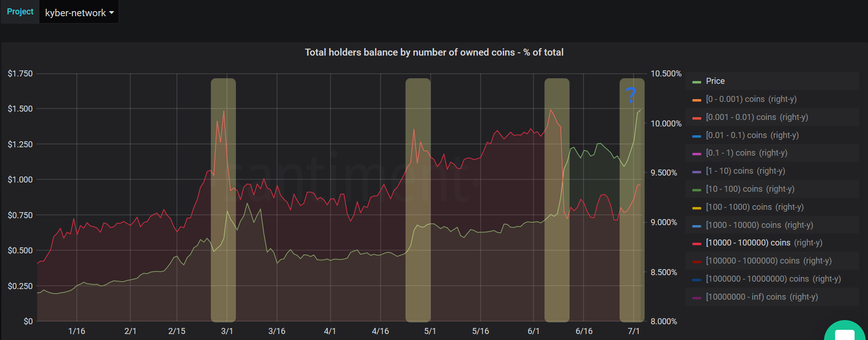
Task: Click the 7/1 x-axis date label
Action: coord(634,331)
